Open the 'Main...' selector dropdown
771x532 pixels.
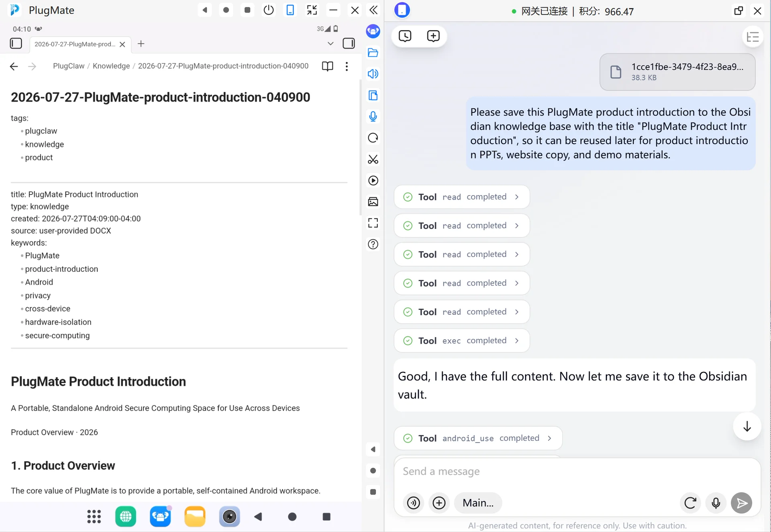(x=478, y=503)
